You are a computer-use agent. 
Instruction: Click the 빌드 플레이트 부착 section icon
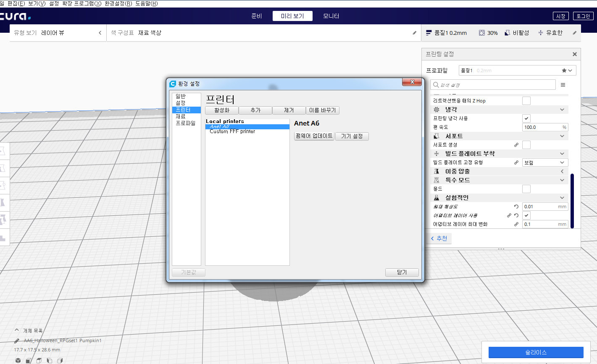437,154
